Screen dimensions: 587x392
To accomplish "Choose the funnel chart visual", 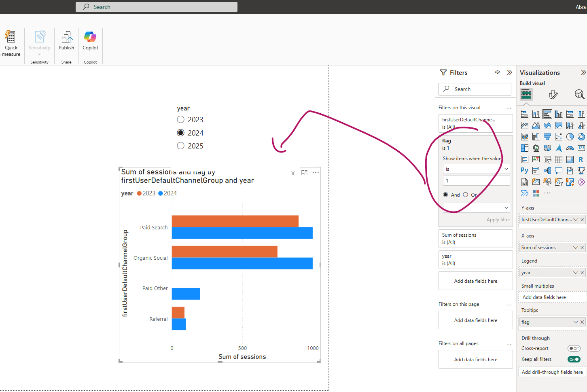I will tap(547, 137).
